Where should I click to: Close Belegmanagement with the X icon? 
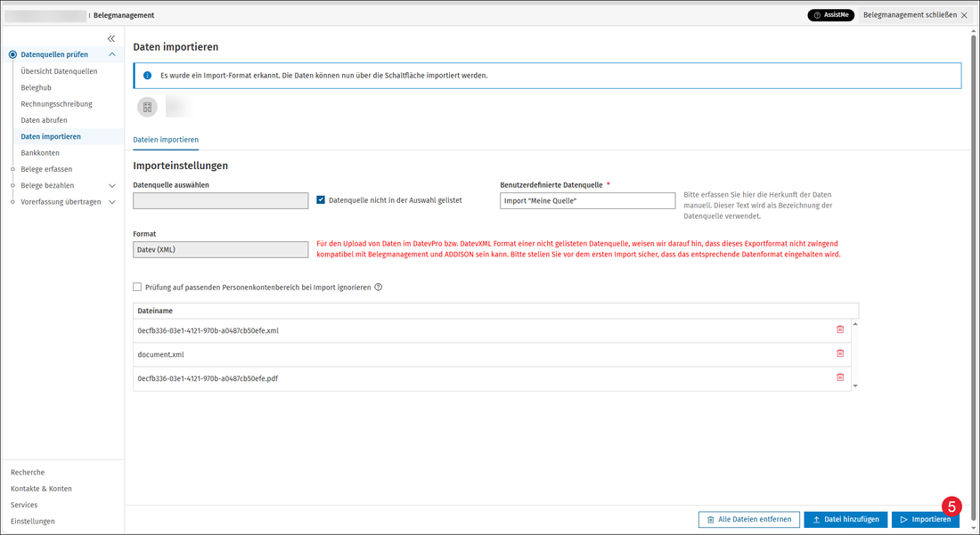(964, 16)
